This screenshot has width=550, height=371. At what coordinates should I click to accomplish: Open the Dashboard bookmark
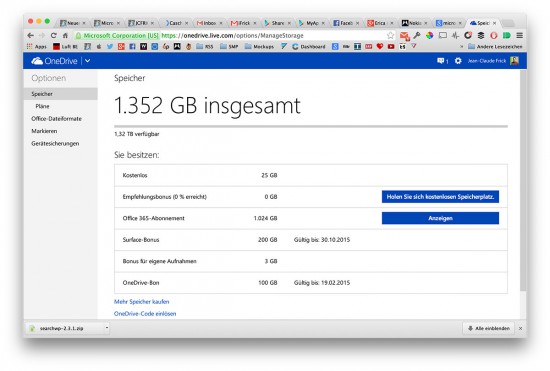click(x=309, y=46)
